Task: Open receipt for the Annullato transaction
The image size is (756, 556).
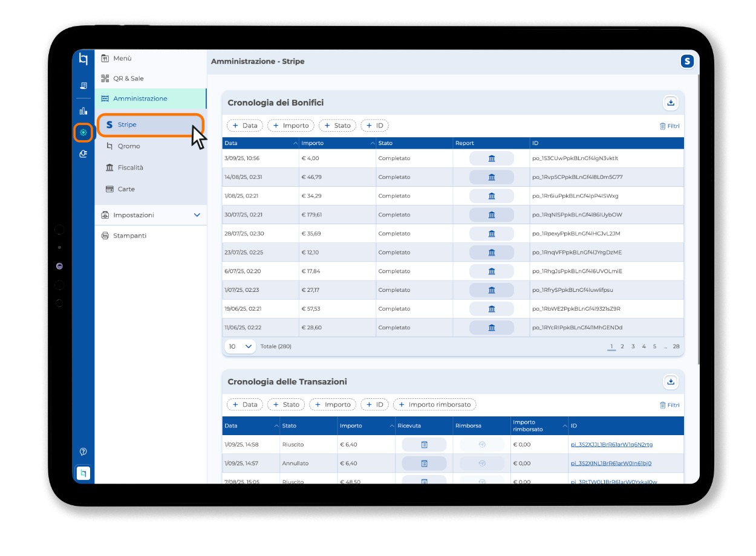Action: click(425, 464)
